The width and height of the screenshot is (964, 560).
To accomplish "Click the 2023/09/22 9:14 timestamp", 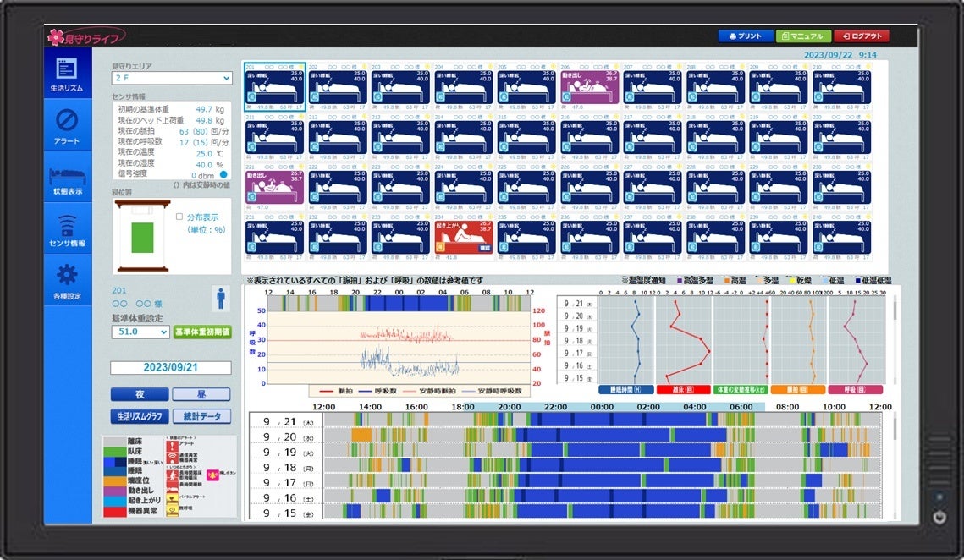I will (840, 55).
